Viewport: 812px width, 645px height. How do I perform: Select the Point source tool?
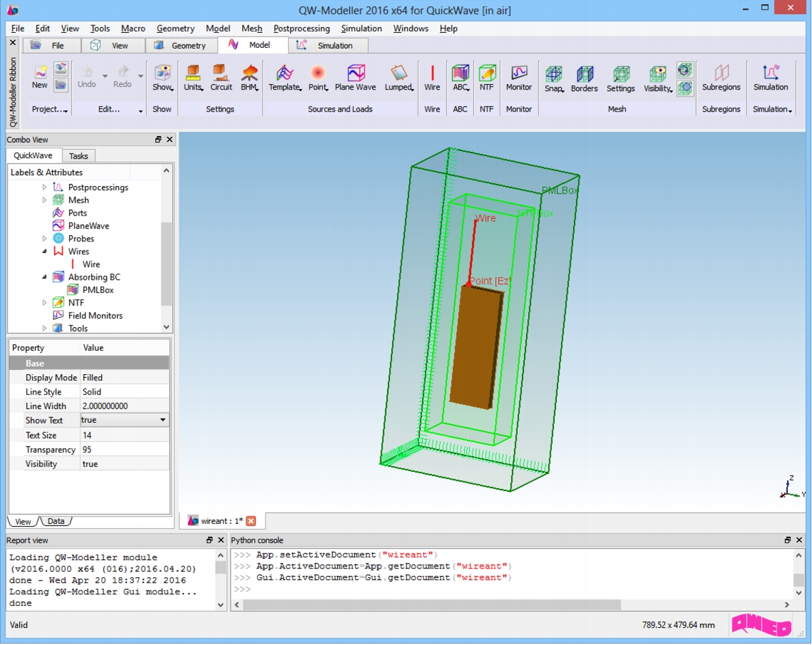[318, 78]
